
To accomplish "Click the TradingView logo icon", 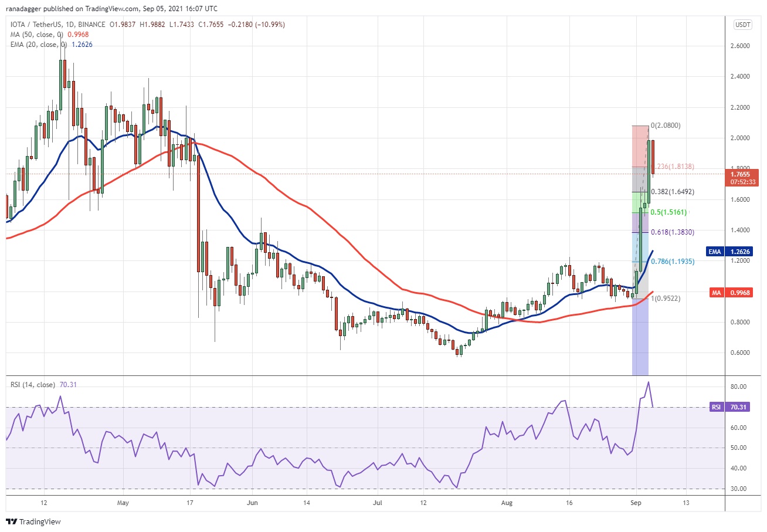I will [12, 521].
